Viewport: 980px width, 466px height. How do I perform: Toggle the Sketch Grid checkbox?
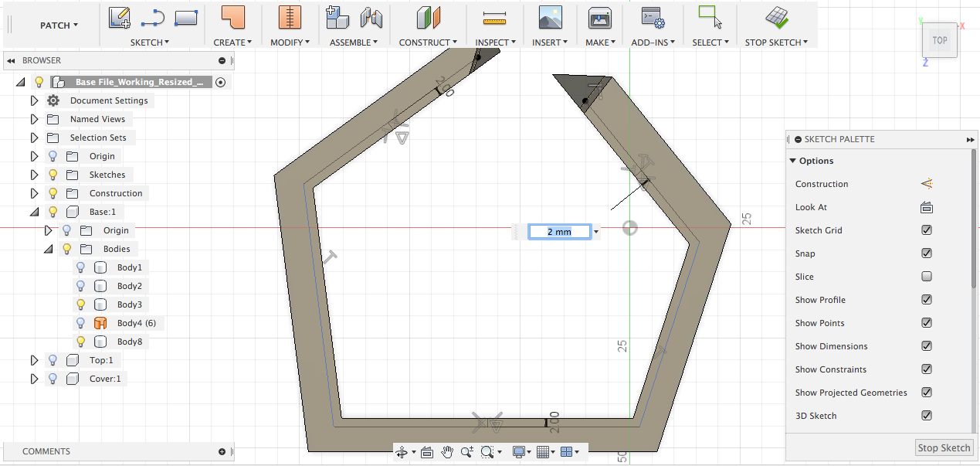point(927,230)
